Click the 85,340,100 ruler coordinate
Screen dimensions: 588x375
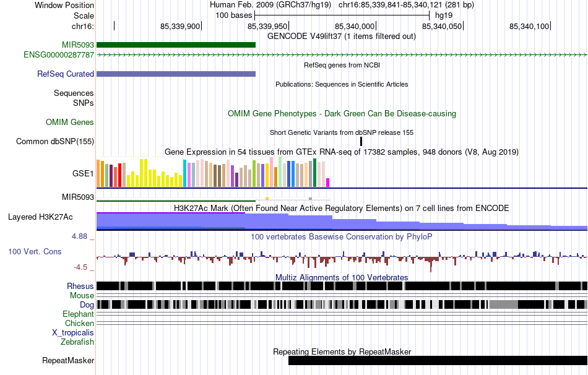coord(529,26)
